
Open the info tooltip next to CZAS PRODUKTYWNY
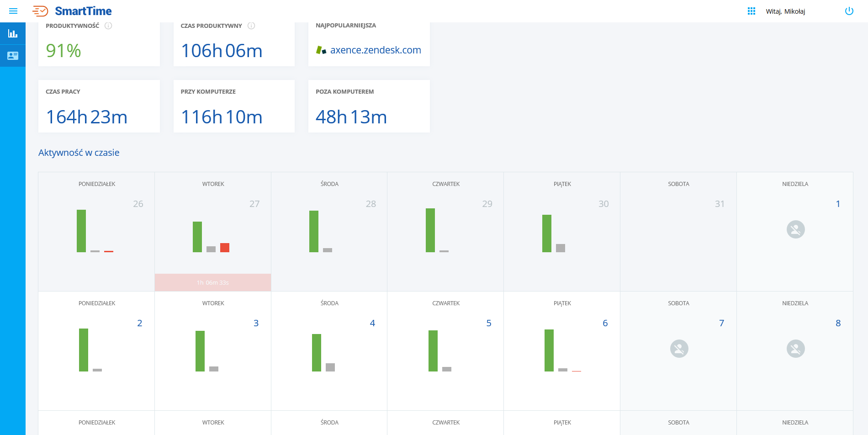pos(251,26)
